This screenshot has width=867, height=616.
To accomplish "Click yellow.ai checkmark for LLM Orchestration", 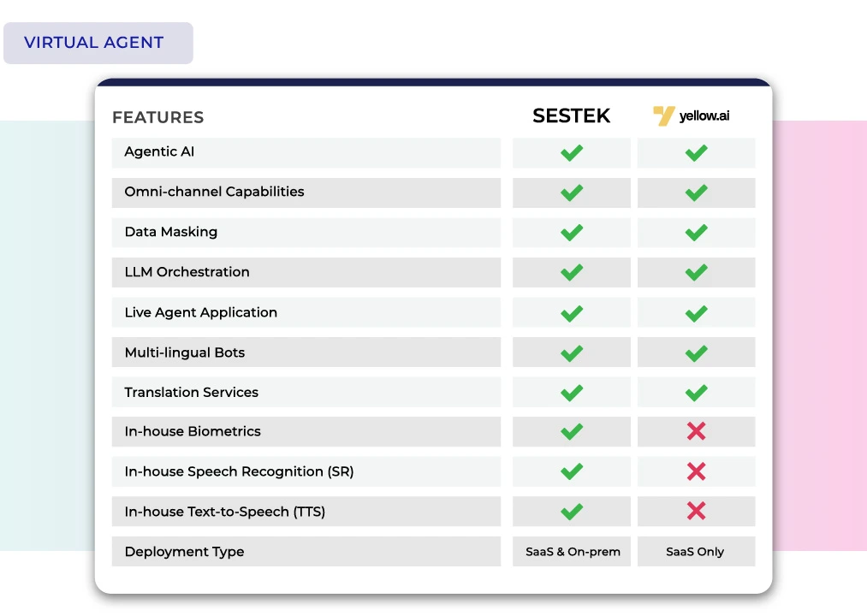I will click(x=696, y=272).
